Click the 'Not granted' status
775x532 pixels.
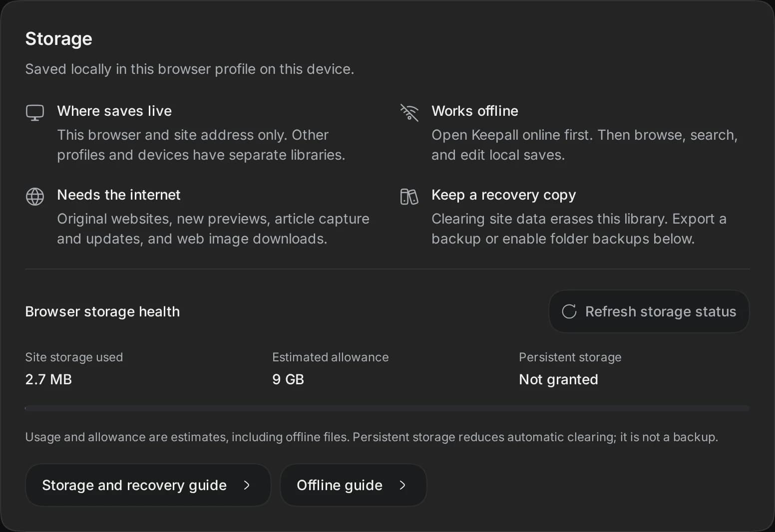point(558,379)
